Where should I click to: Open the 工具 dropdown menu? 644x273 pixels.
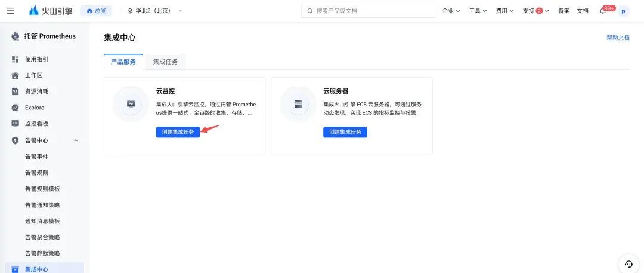coord(478,11)
